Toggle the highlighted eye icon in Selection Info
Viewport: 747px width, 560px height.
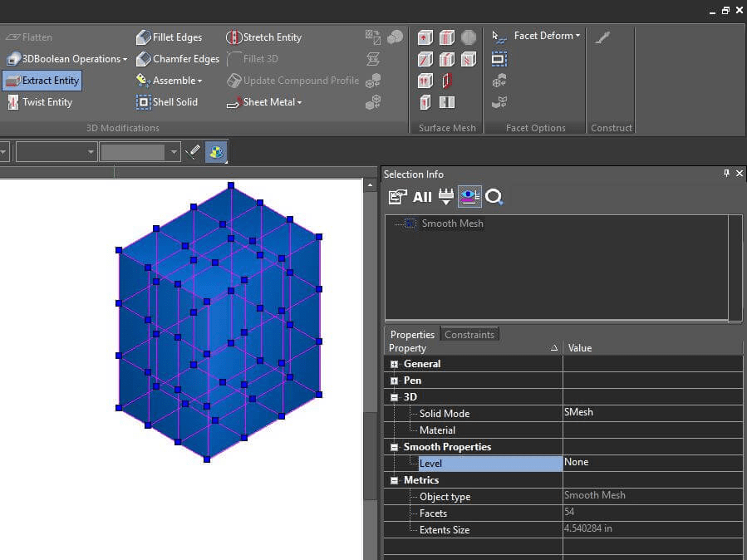[x=469, y=197]
